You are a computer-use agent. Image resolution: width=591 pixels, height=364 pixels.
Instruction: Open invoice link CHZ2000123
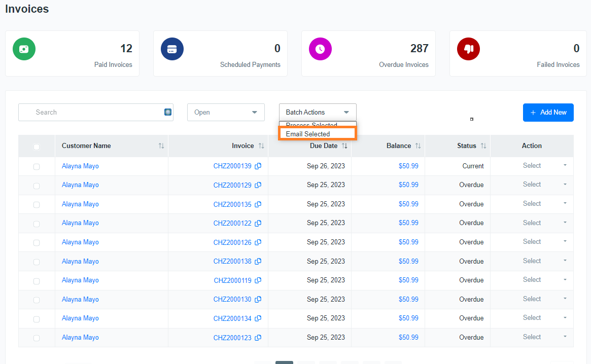232,338
